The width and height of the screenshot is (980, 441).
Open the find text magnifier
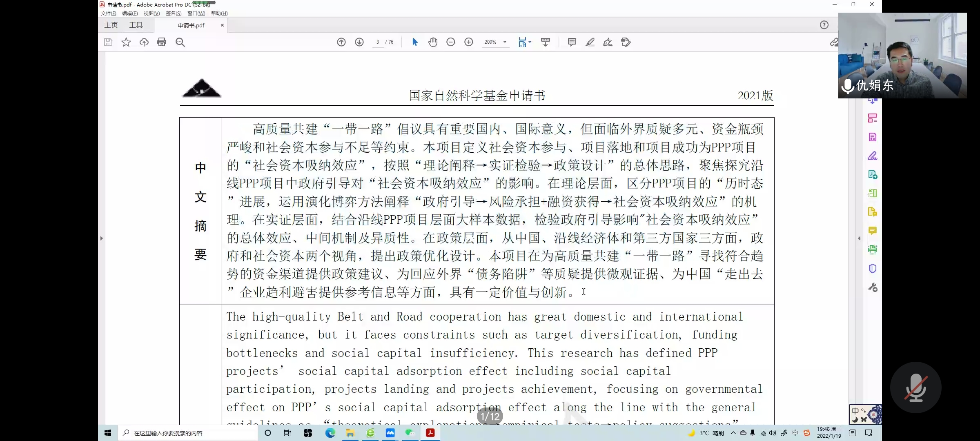click(x=180, y=42)
